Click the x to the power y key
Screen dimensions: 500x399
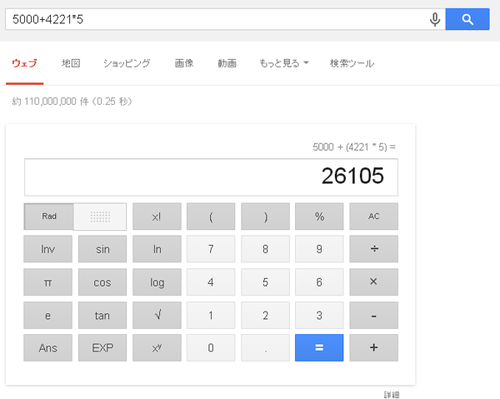157,348
